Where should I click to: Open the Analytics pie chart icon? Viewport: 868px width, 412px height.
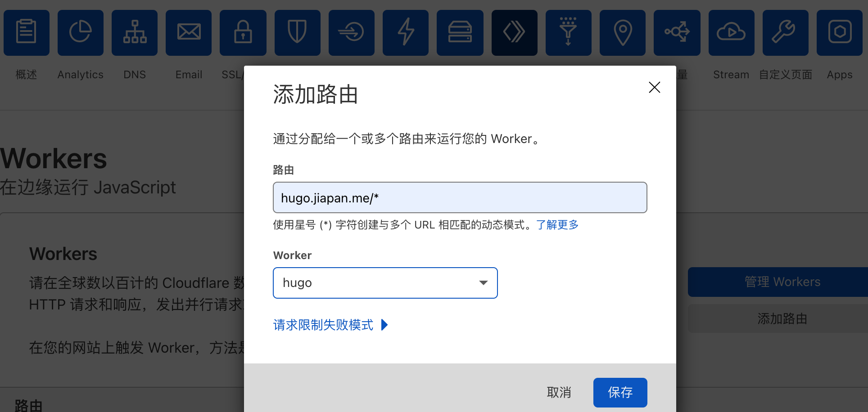[81, 33]
